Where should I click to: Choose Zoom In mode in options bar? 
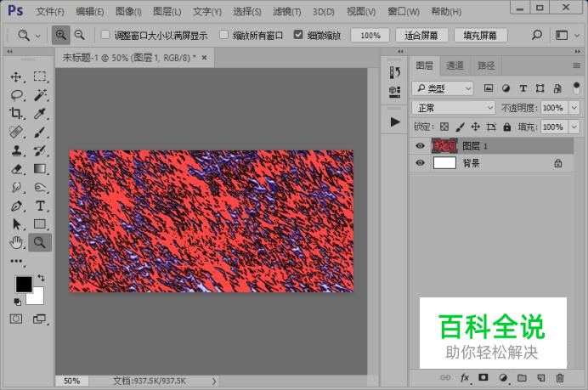(60, 35)
